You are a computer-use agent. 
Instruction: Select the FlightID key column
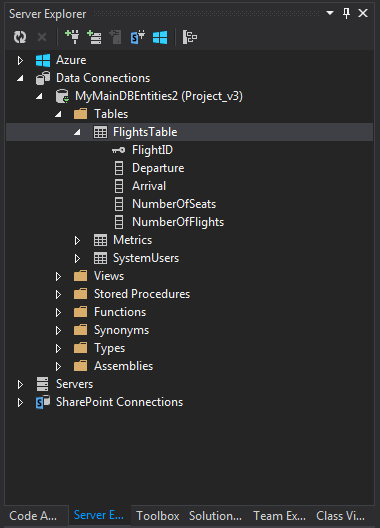click(x=152, y=150)
